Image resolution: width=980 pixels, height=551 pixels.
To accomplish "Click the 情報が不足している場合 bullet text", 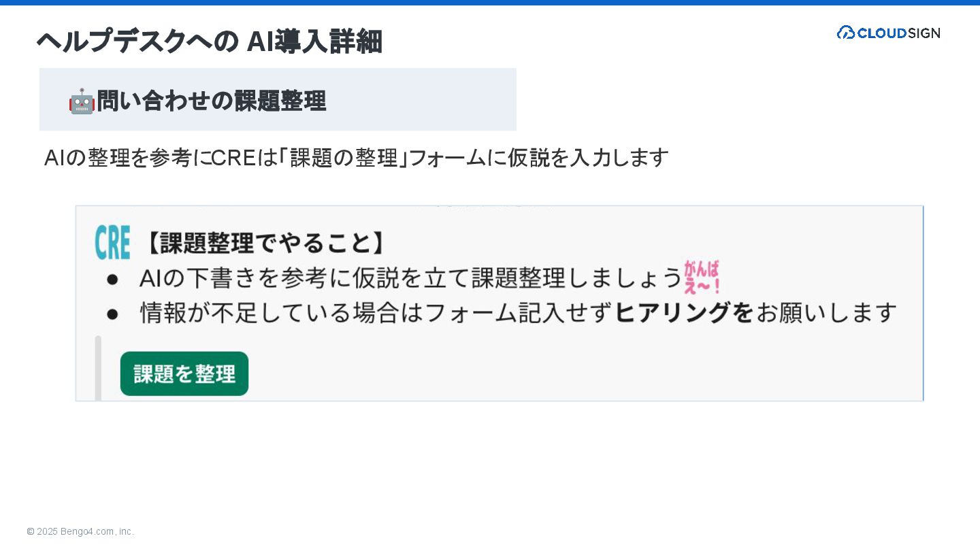I will pyautogui.click(x=519, y=313).
